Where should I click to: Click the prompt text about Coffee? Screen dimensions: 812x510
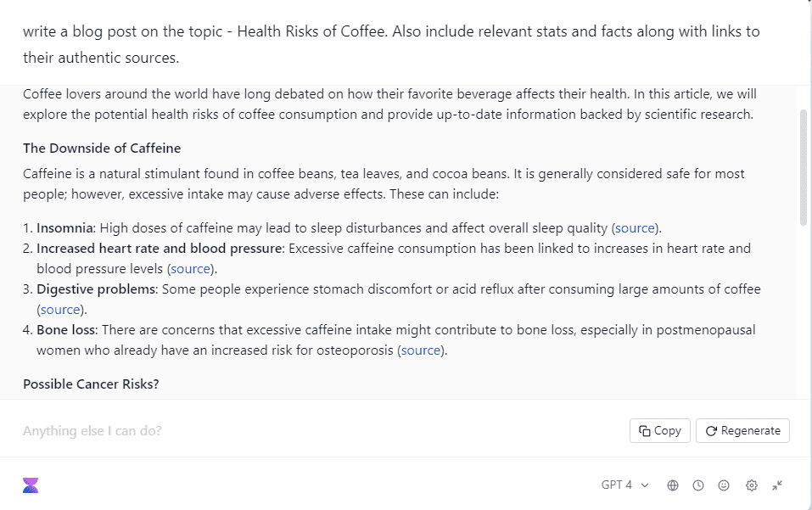tap(391, 44)
